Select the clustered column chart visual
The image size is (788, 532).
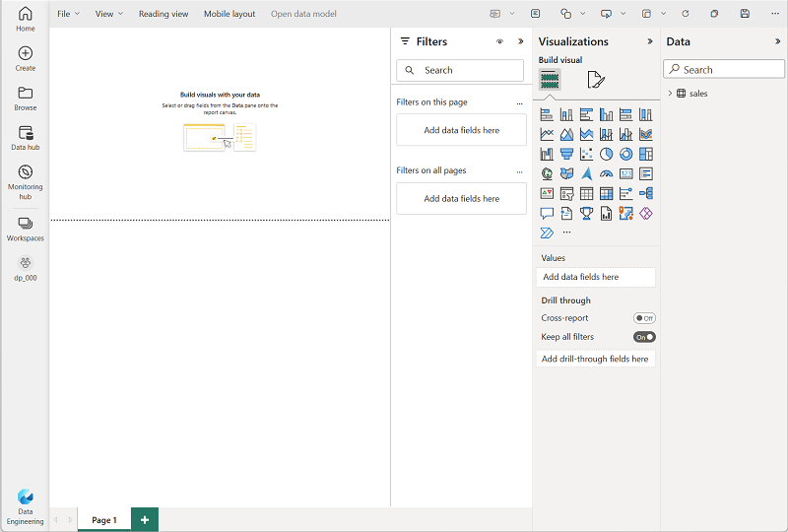606,114
